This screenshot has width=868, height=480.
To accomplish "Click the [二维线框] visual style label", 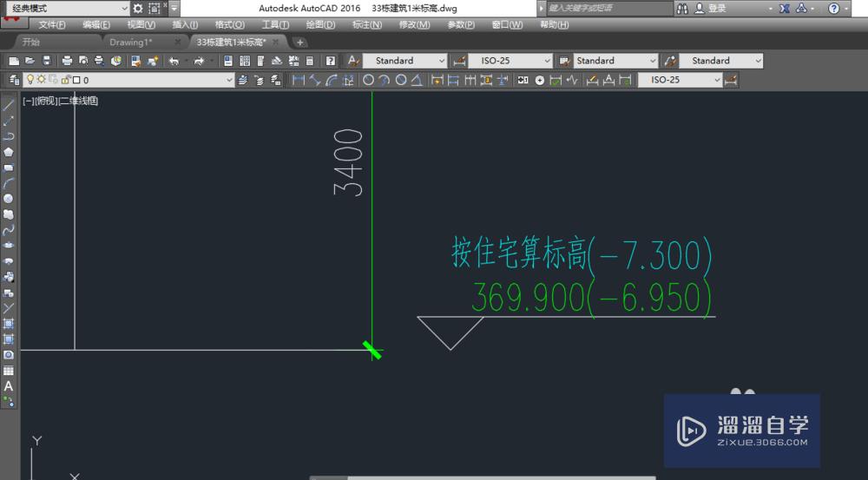I will coord(78,101).
